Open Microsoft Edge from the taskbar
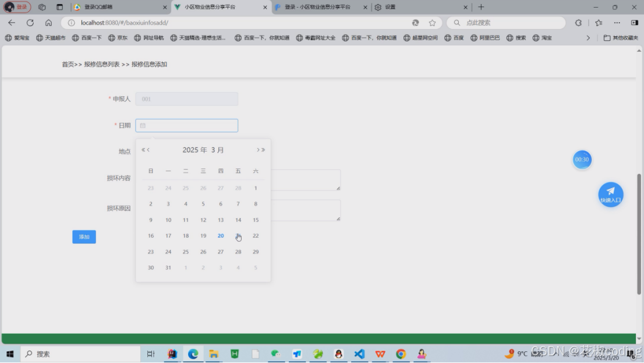This screenshot has width=644, height=363. (193, 354)
